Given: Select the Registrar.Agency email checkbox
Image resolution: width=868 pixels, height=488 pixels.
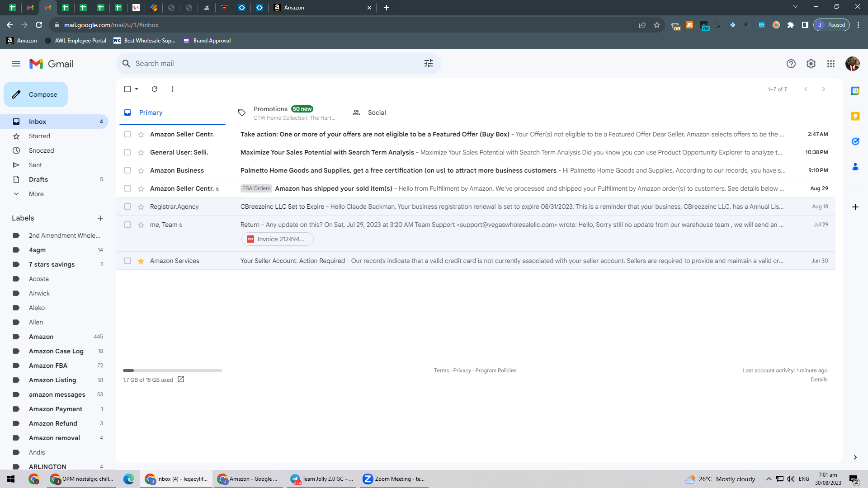Looking at the screenshot, I should (x=127, y=206).
